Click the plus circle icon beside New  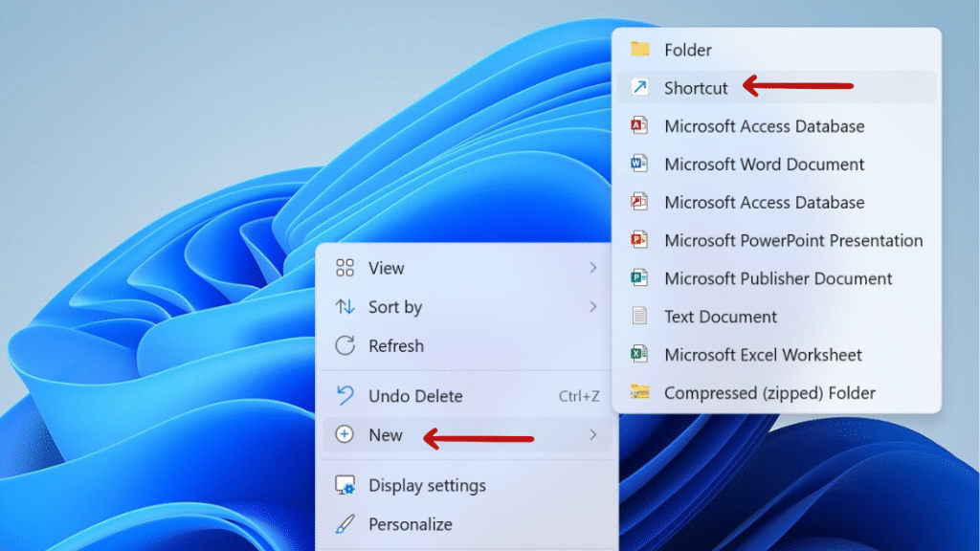pyautogui.click(x=345, y=434)
